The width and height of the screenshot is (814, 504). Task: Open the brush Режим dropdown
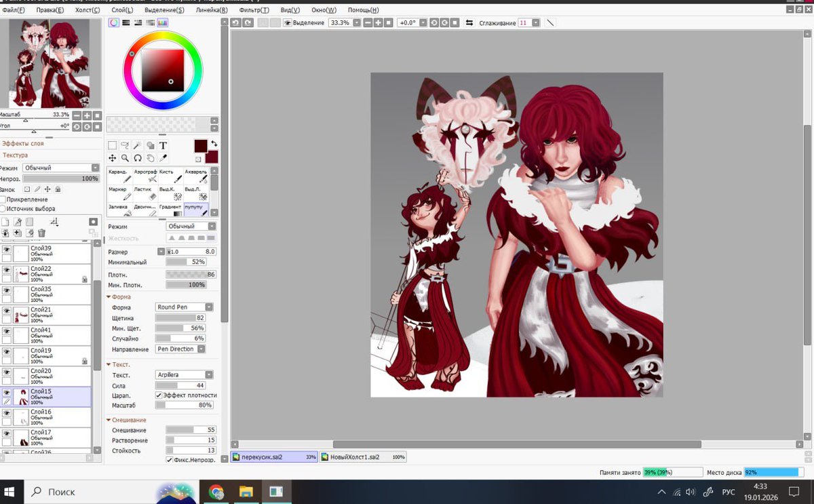[x=191, y=226]
